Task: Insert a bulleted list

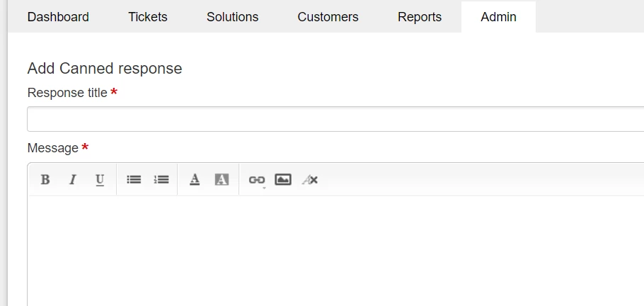Action: [x=134, y=180]
